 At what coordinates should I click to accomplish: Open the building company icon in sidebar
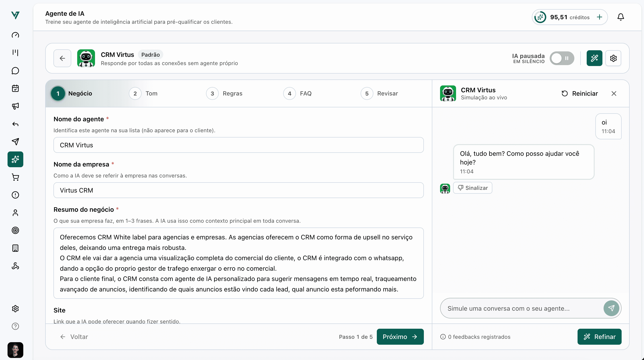point(15,248)
